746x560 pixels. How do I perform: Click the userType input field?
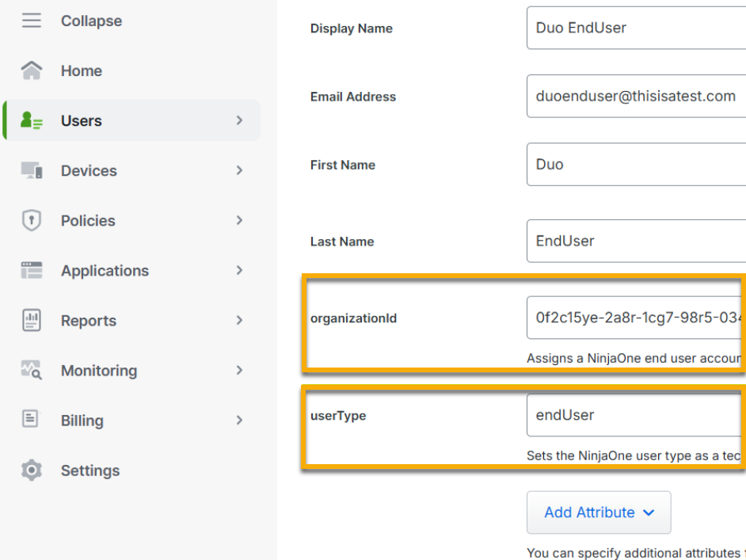click(636, 415)
